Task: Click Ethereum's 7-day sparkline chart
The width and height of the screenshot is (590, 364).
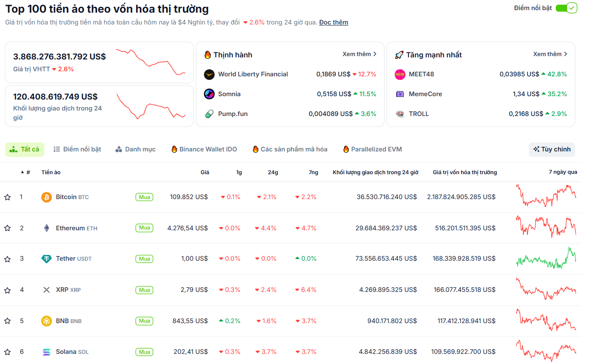Action: (546, 228)
